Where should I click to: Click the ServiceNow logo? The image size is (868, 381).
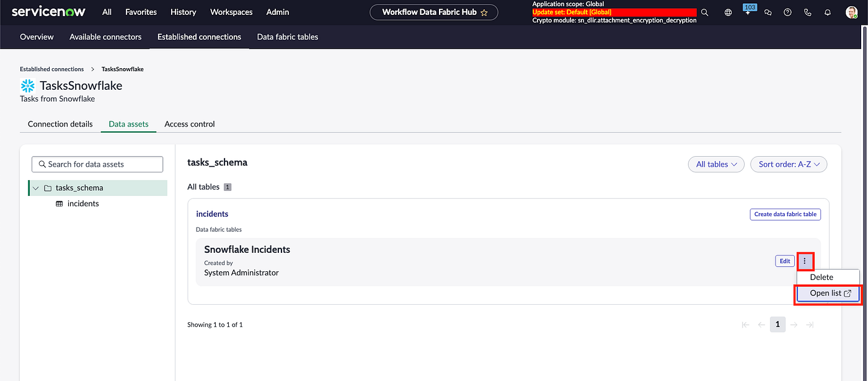pyautogui.click(x=48, y=12)
